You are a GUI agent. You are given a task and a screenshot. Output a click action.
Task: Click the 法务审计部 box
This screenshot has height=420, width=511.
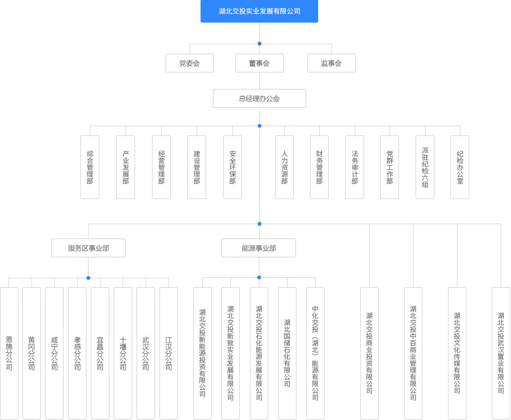(355, 167)
